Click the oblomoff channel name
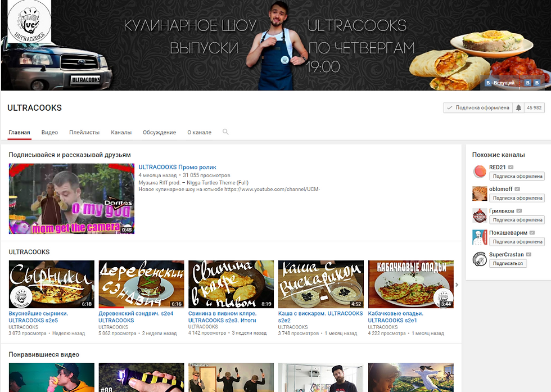The height and width of the screenshot is (392, 551). point(501,189)
